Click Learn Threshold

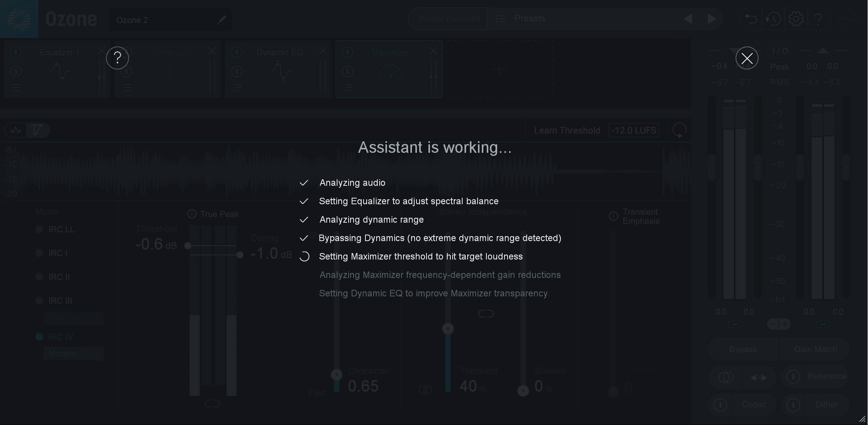567,131
